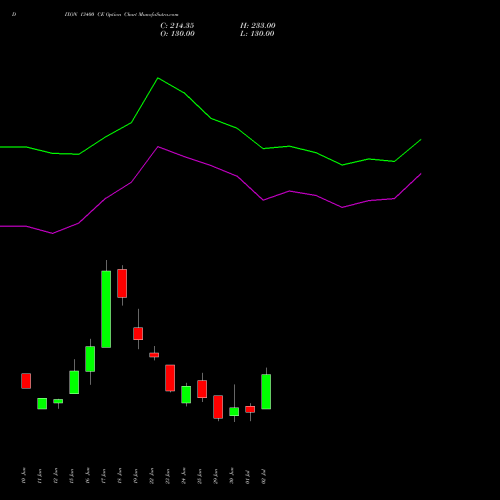Screen dimensions: 500x500
Task: Select the 02 Jul date label
Action: point(264,476)
